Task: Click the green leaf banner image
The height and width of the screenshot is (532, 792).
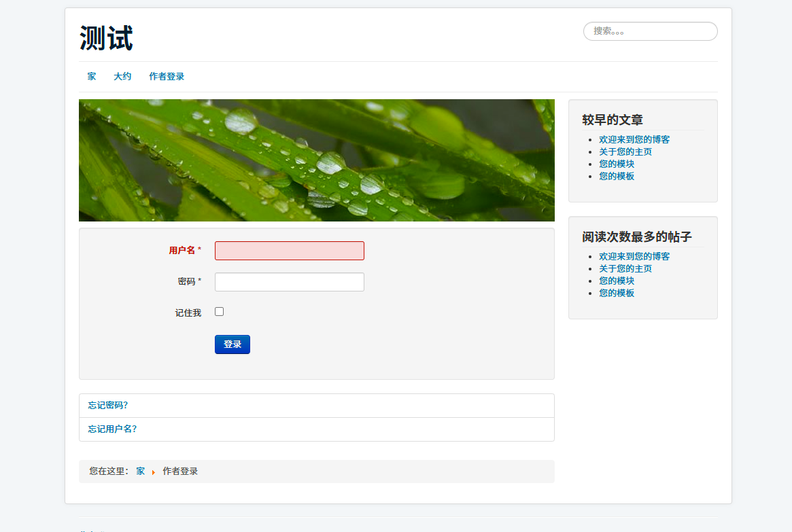Action: 316,160
